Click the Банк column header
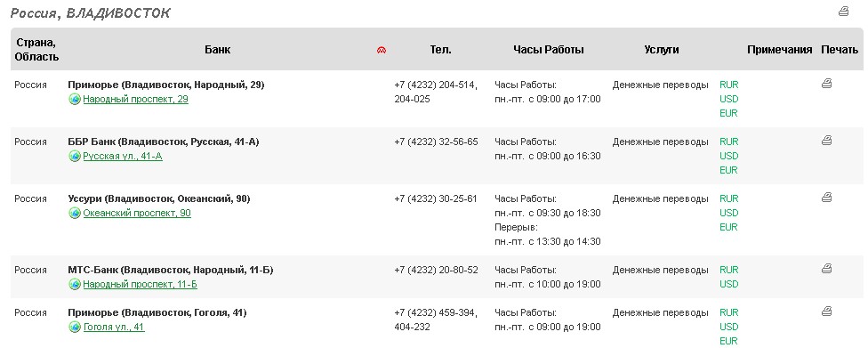Screen dimensions: 868x348 pyautogui.click(x=218, y=50)
